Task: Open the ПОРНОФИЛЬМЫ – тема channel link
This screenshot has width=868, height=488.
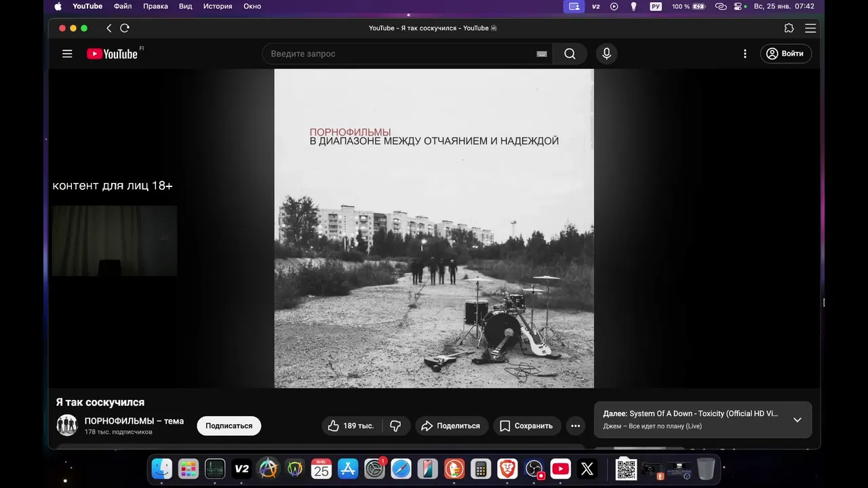Action: click(134, 421)
